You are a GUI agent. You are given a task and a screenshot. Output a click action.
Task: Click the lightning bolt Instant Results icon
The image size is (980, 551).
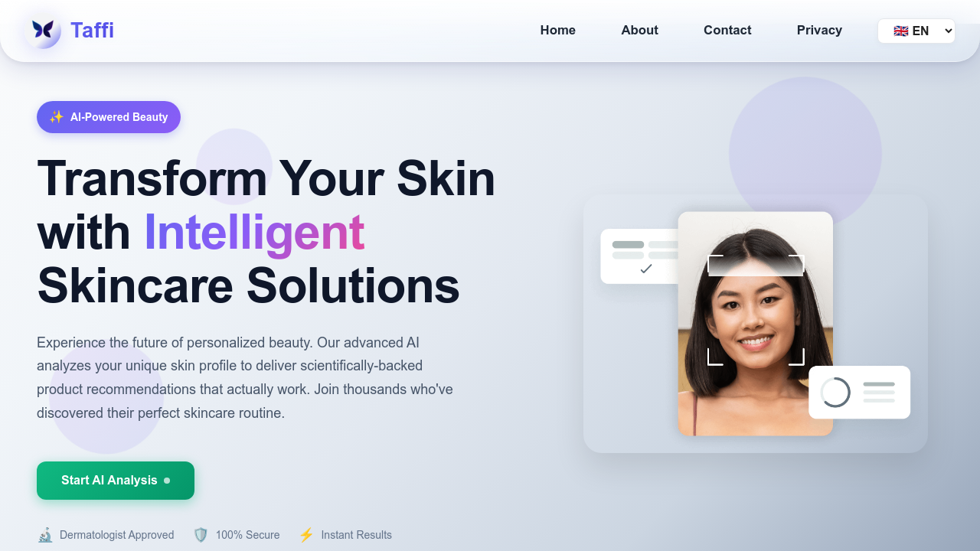pos(306,535)
